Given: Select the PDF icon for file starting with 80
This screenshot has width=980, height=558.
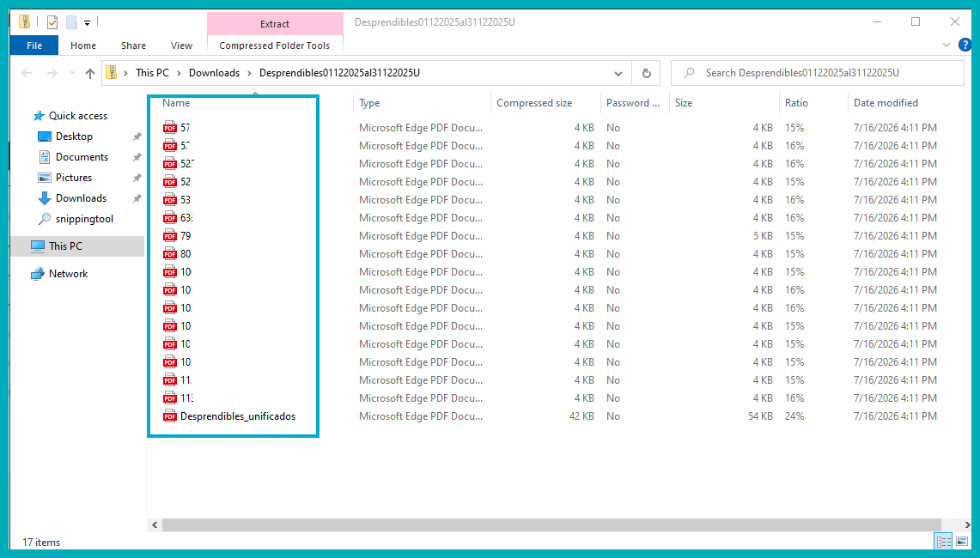Looking at the screenshot, I should (170, 254).
